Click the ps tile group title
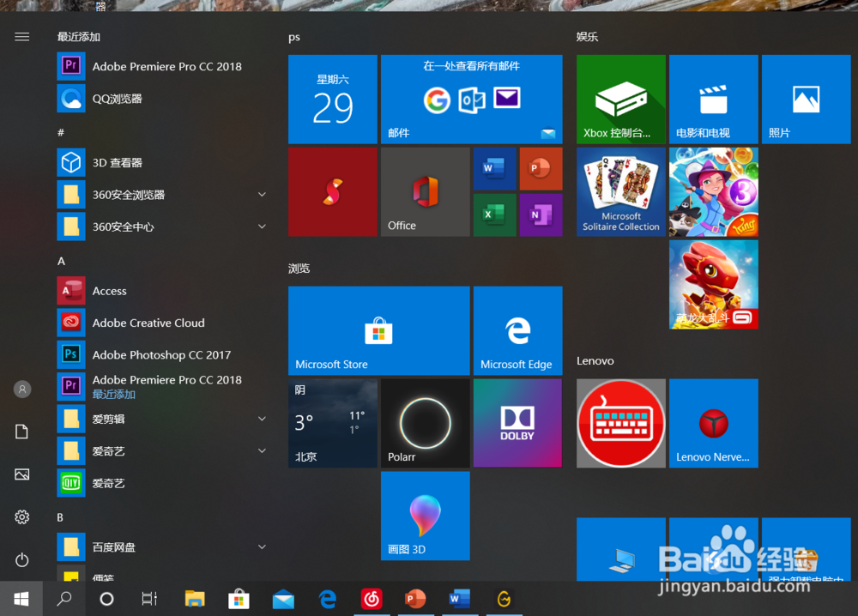 [x=294, y=37]
